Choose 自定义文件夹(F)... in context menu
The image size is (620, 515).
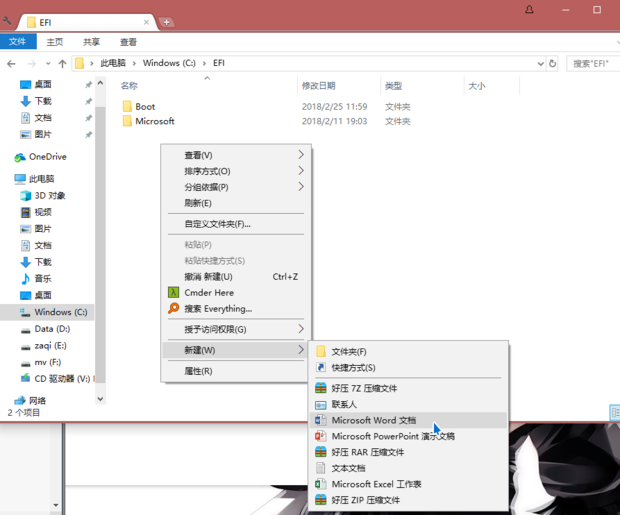click(x=236, y=224)
